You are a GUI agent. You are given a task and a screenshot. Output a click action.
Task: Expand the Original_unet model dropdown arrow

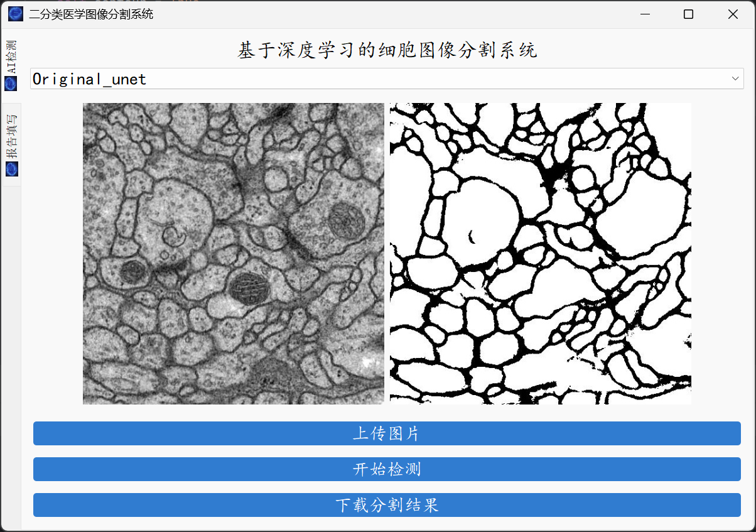pyautogui.click(x=735, y=79)
